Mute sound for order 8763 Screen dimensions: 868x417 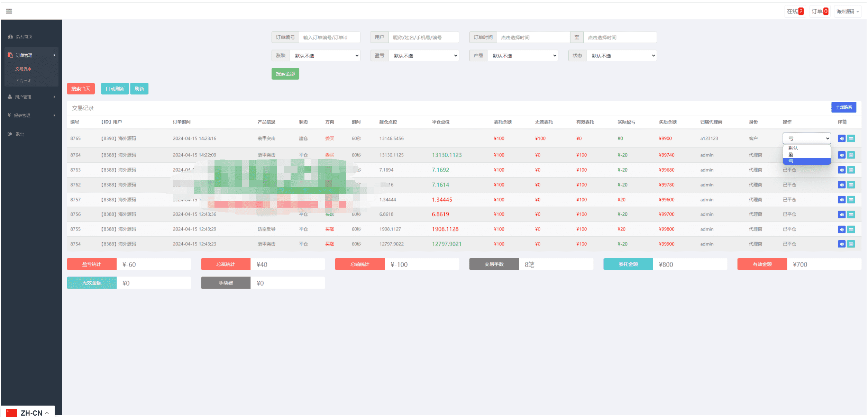point(842,170)
